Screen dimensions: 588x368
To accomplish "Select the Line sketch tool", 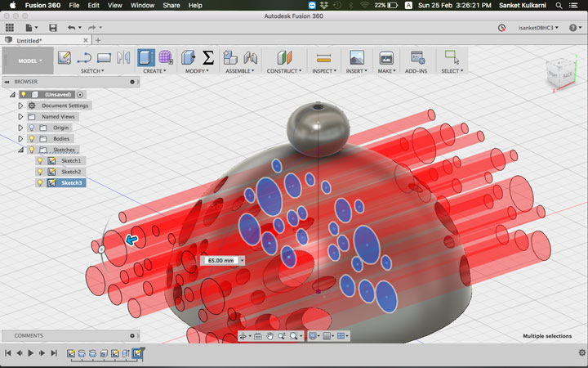I will point(84,57).
